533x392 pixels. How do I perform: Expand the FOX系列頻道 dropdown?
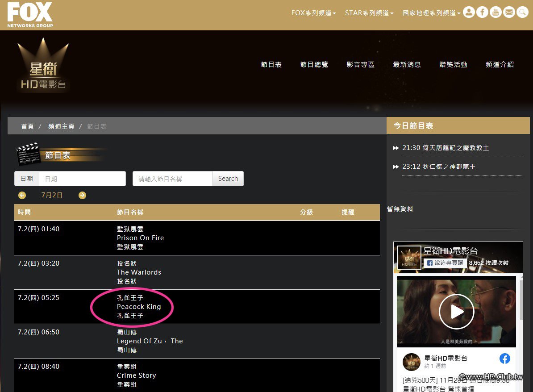313,13
